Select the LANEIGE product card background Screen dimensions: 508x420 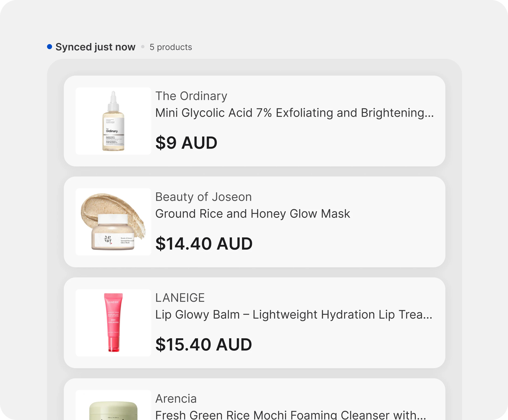pos(254,323)
